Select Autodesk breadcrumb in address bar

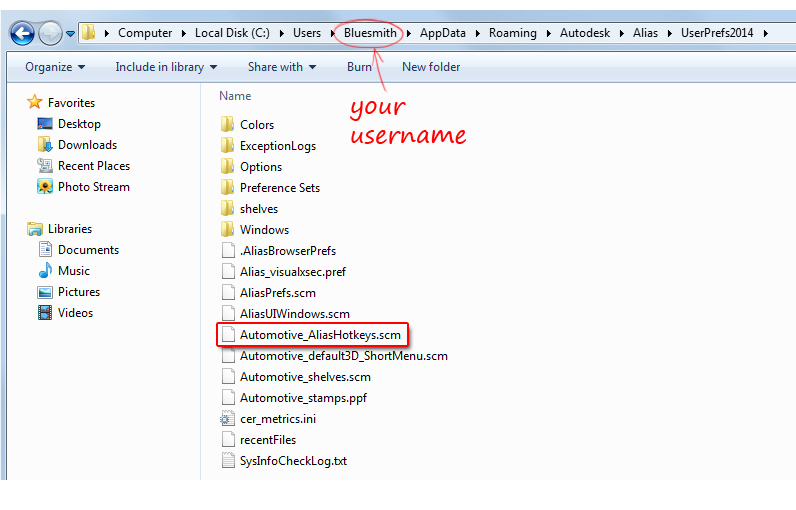click(585, 33)
